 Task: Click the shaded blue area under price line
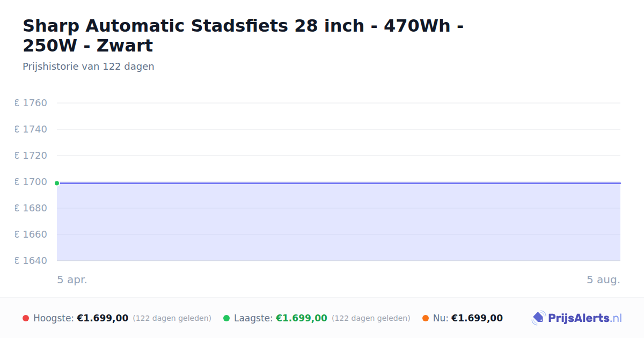click(339, 222)
